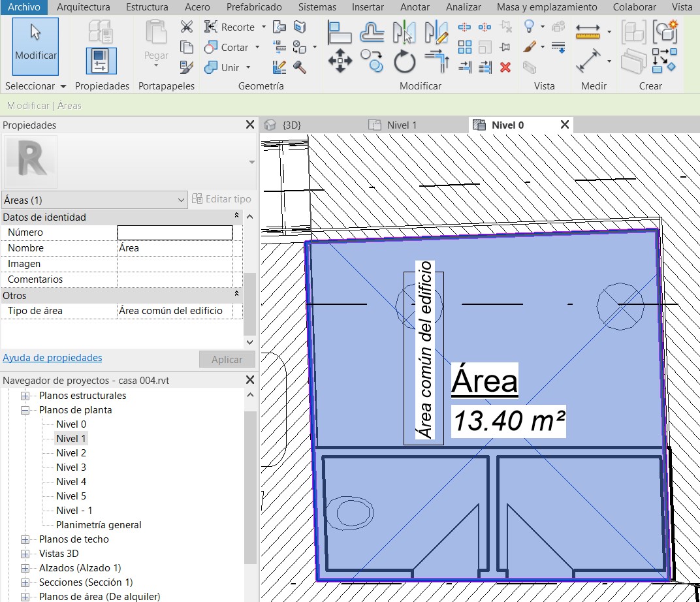Toggle the Pin element icon
This screenshot has width=700, height=602.
505,47
